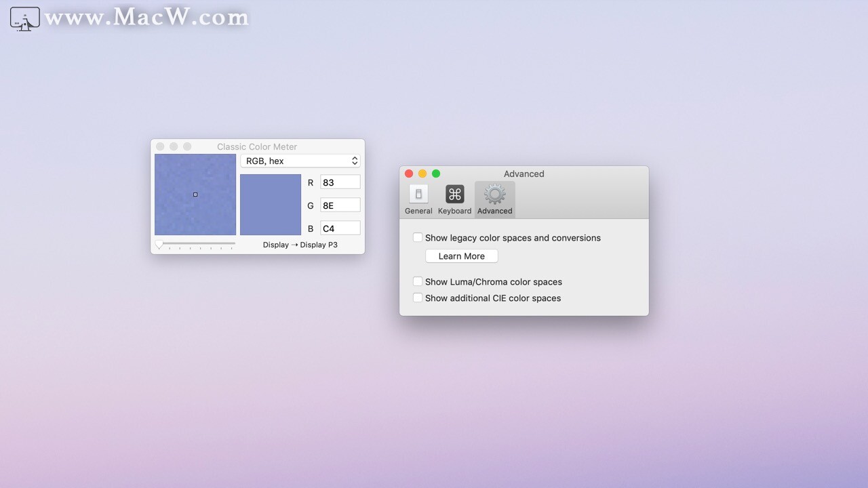This screenshot has width=868, height=488.
Task: Click inside the G hex value field
Action: [339, 205]
